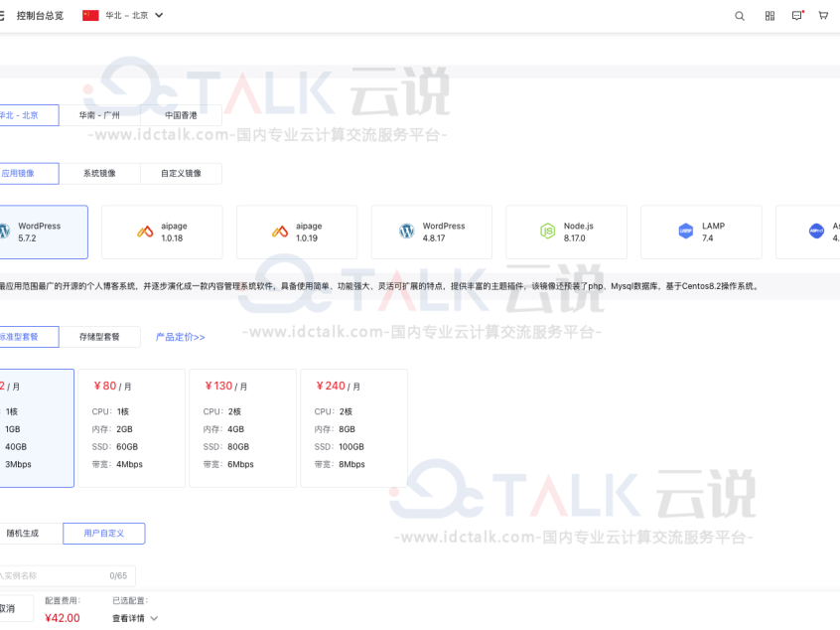840x630 pixels.
Task: Select the 中国香港 region option
Action: tap(181, 115)
